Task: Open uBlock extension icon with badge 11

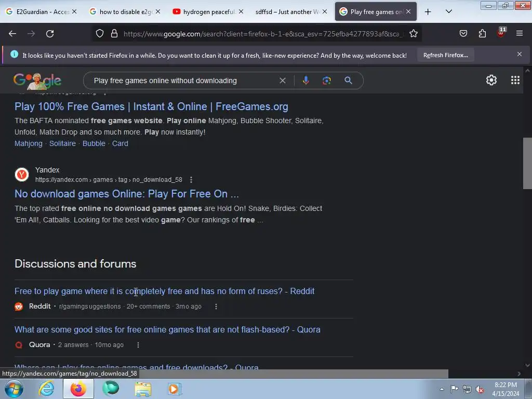Action: pyautogui.click(x=501, y=33)
